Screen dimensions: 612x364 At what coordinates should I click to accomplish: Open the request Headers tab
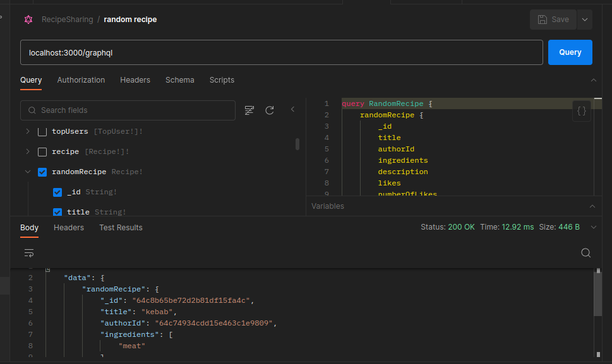135,80
